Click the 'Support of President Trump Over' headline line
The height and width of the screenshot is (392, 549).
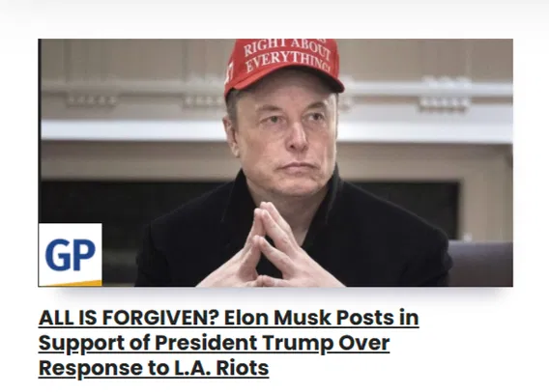[x=214, y=344]
